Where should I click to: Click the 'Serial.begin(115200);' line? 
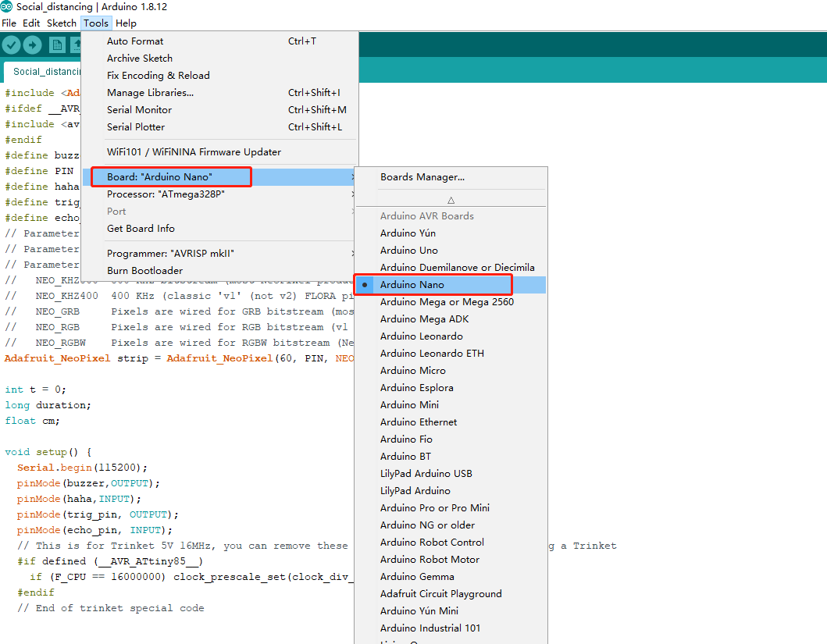[82, 468]
